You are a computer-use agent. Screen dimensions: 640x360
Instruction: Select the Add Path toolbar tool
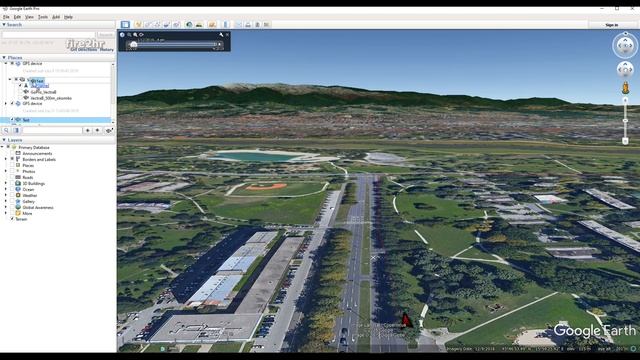[x=157, y=24]
